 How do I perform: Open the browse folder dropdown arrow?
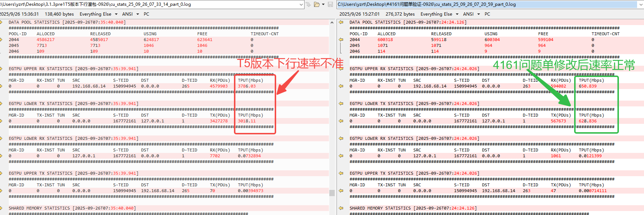[x=323, y=4]
